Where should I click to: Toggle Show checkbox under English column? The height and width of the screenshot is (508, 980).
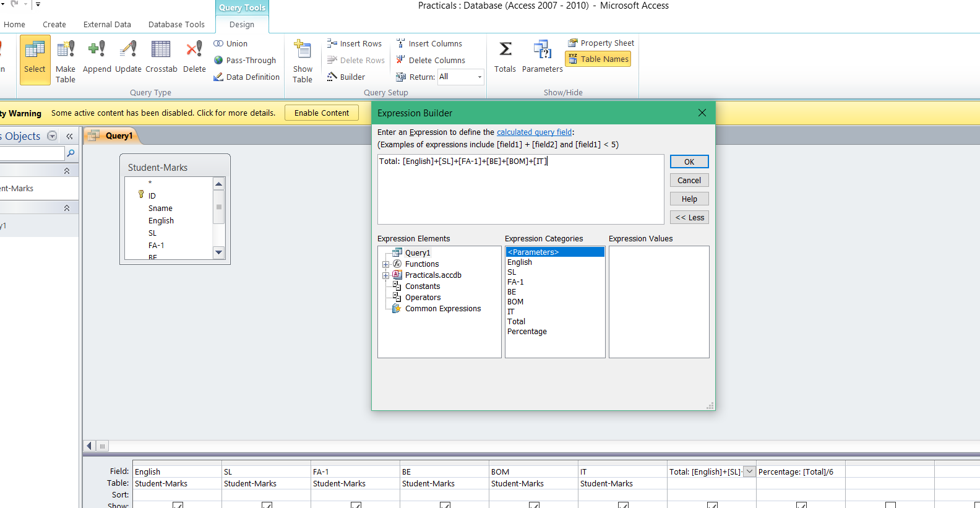pyautogui.click(x=178, y=505)
